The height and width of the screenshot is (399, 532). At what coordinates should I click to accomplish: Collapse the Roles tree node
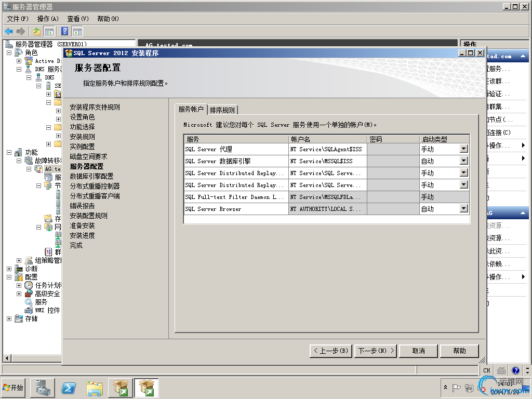(9, 52)
